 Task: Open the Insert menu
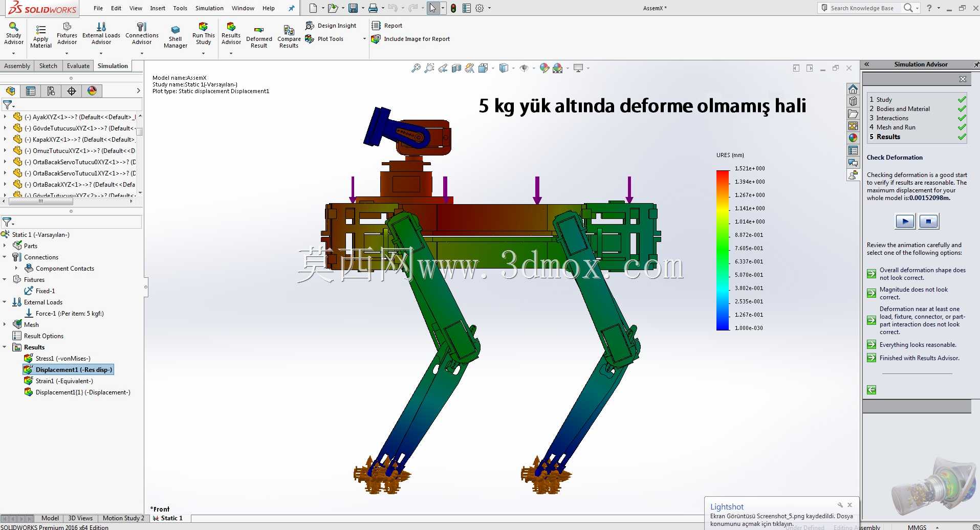(x=158, y=8)
